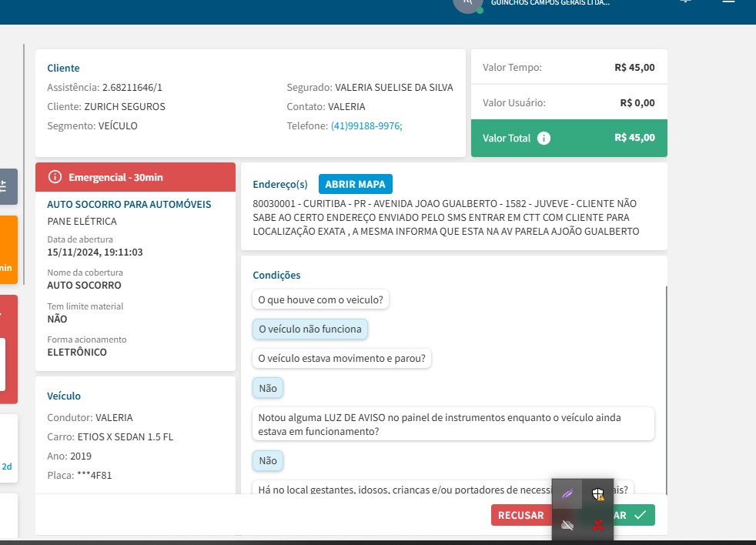This screenshot has width=756, height=545.
Task: Click the ABRIR MAPA button
Action: (x=355, y=185)
